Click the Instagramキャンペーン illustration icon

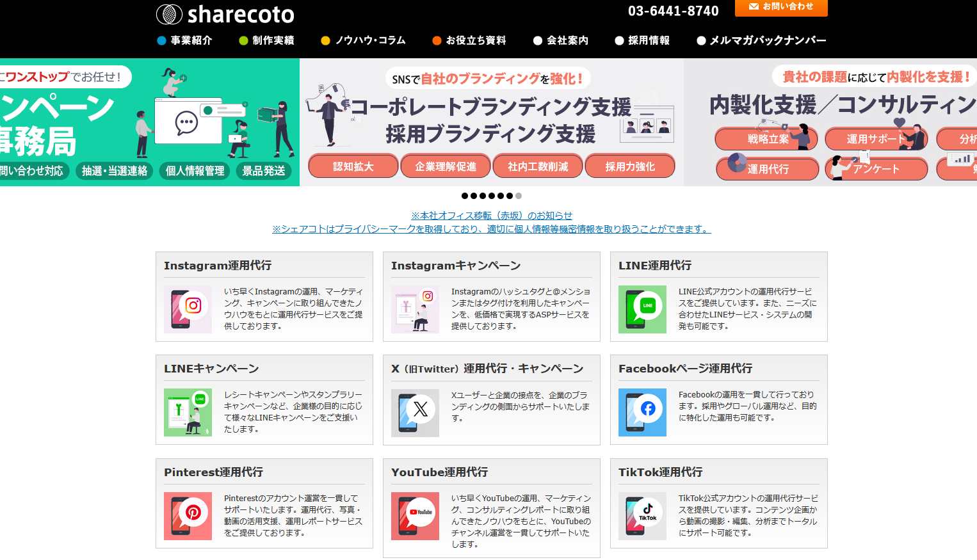[415, 310]
